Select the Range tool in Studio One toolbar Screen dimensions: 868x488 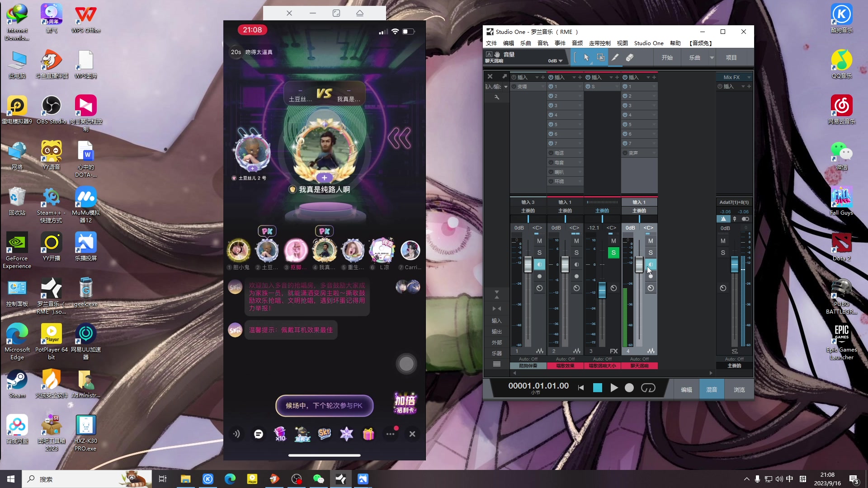[600, 57]
